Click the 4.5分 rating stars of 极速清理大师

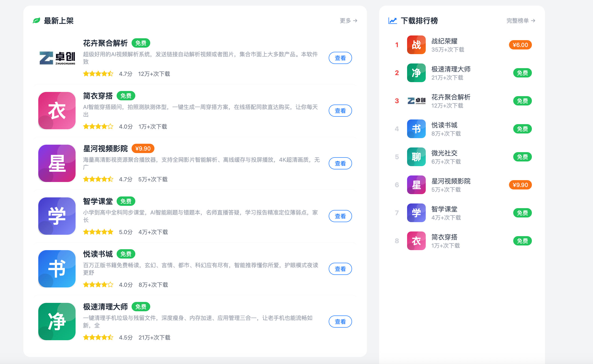tap(98, 338)
